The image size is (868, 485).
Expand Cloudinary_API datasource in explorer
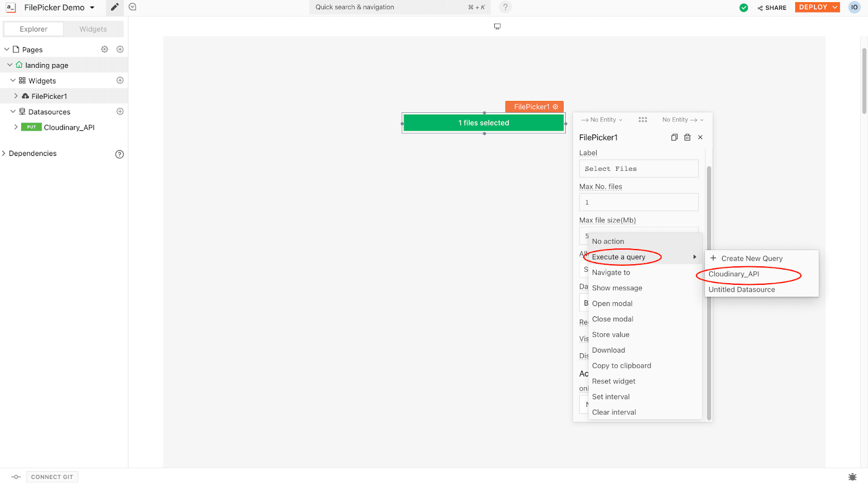tap(16, 127)
